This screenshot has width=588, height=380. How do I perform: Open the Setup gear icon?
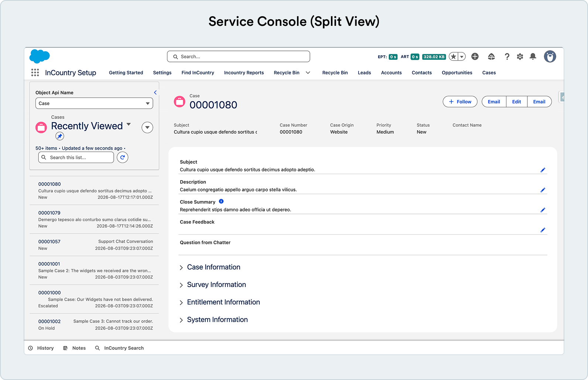tap(520, 56)
